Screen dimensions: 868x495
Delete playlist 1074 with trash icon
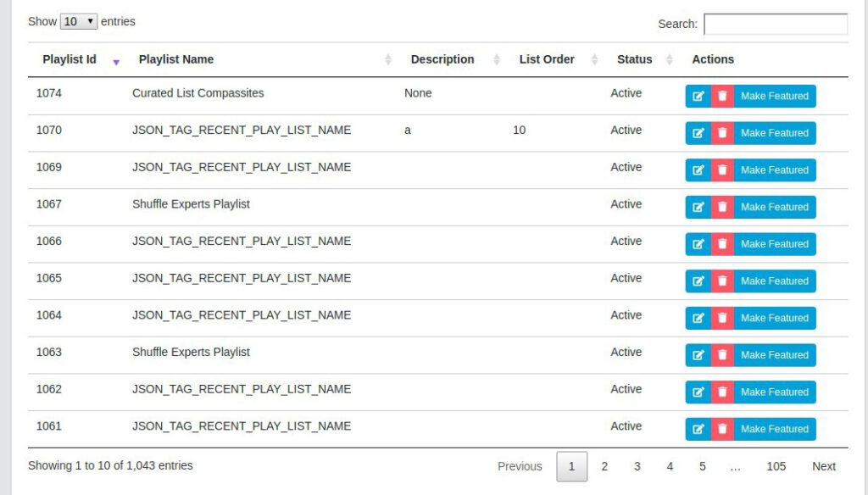click(x=722, y=96)
